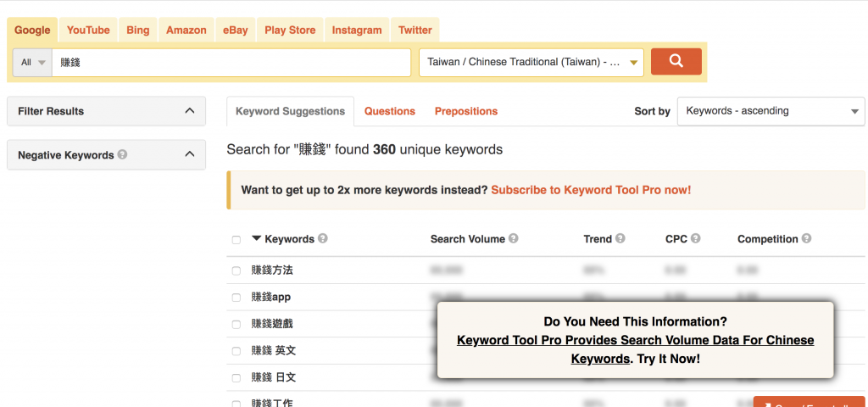The width and height of the screenshot is (868, 407).
Task: Click the orange search magnifier button
Action: pos(676,62)
